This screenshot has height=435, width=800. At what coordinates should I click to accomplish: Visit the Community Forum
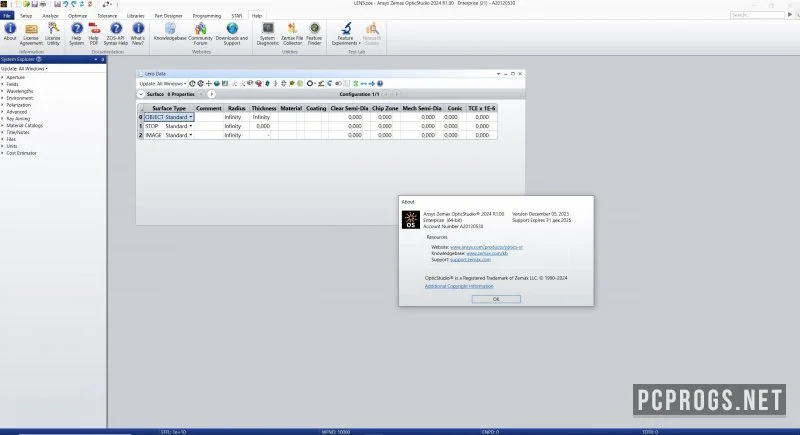tap(201, 34)
